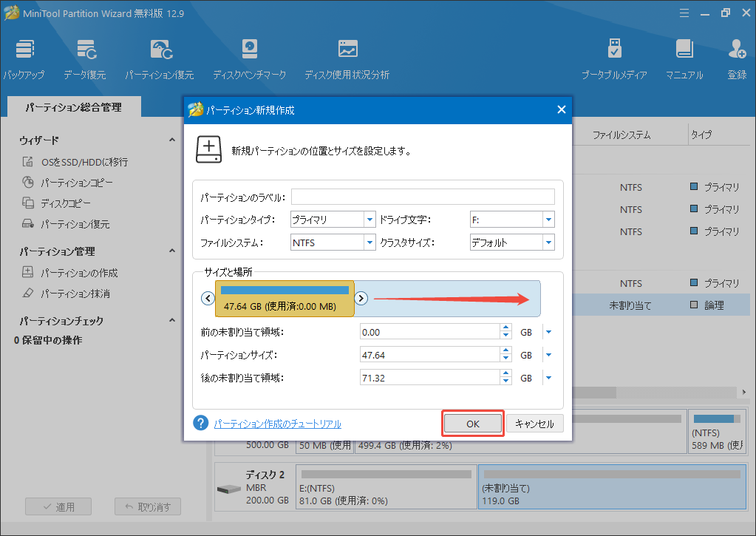Open ディスク使用状況分析 space analyzer
Image resolution: width=756 pixels, height=536 pixels.
pos(347,59)
